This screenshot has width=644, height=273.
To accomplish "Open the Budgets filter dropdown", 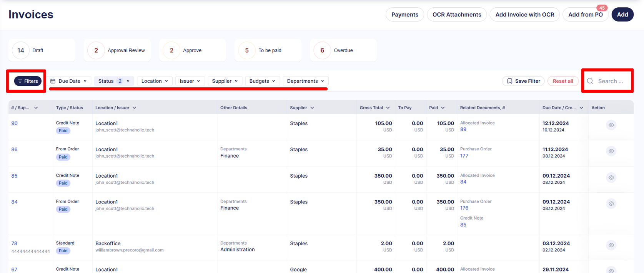I will tap(262, 81).
